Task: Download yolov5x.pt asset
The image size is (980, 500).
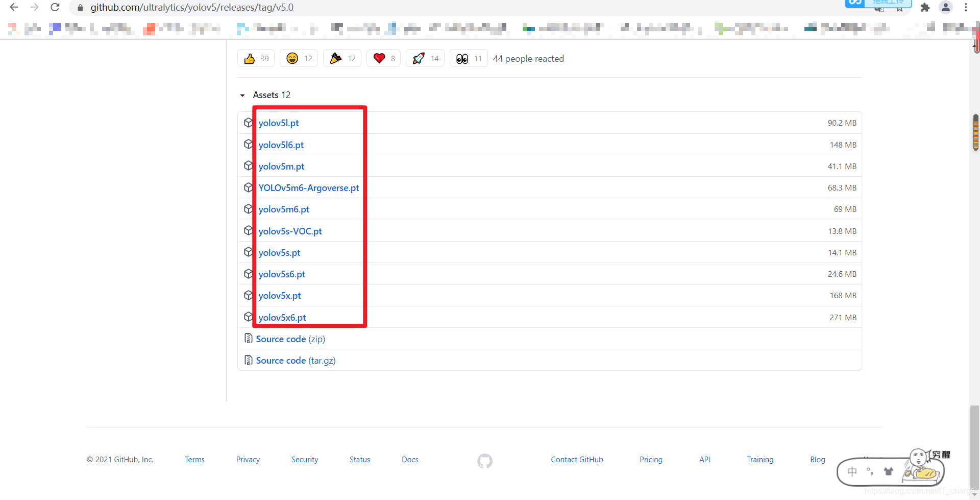Action: click(x=280, y=296)
